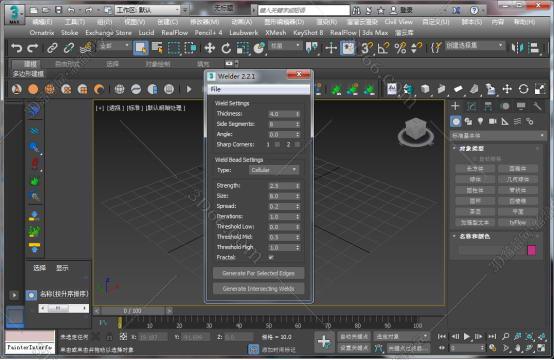
Task: Click the Redo arrow in main toolbar
Action: (33, 48)
